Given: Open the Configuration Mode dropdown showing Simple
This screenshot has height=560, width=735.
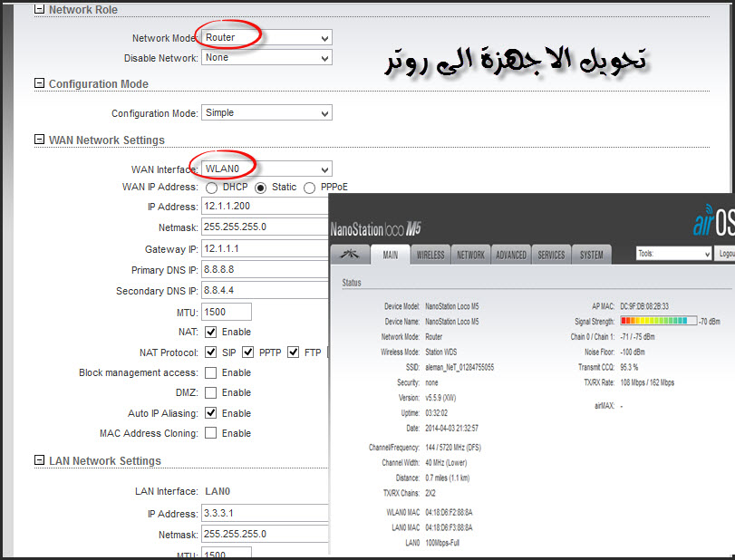Looking at the screenshot, I should pyautogui.click(x=266, y=113).
